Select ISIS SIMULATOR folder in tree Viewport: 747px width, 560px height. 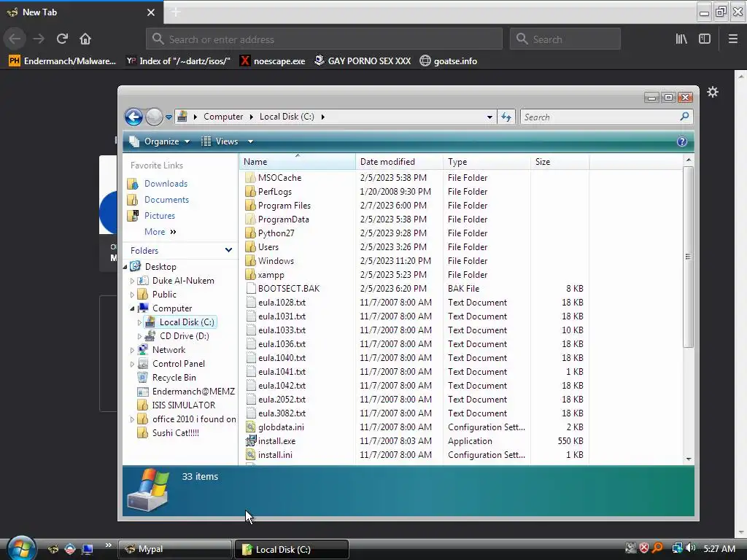tap(183, 405)
